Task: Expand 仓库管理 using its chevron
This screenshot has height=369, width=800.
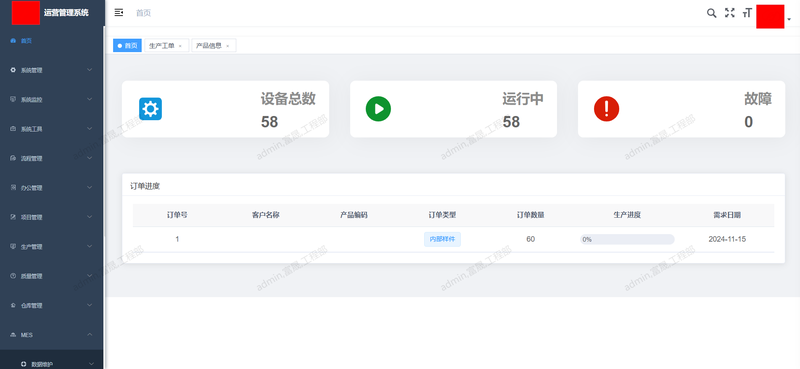Action: coord(90,305)
